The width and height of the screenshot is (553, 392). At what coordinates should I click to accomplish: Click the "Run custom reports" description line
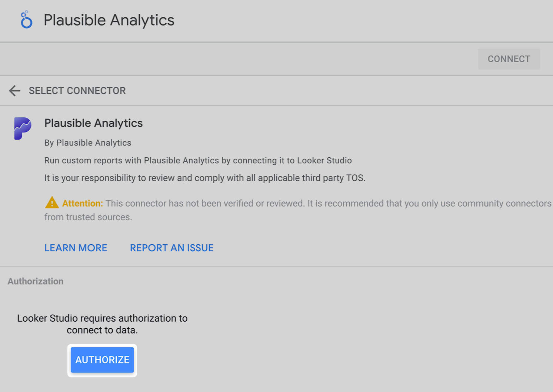[198, 161]
